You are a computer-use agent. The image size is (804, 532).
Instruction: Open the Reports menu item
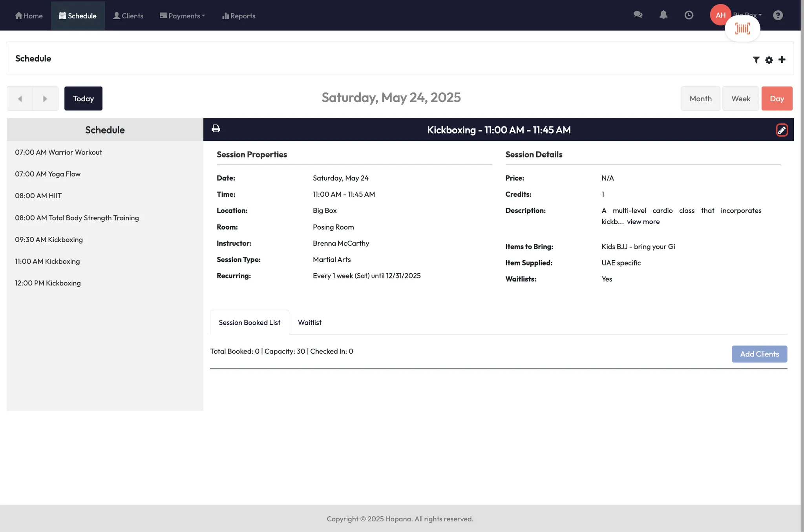click(239, 16)
